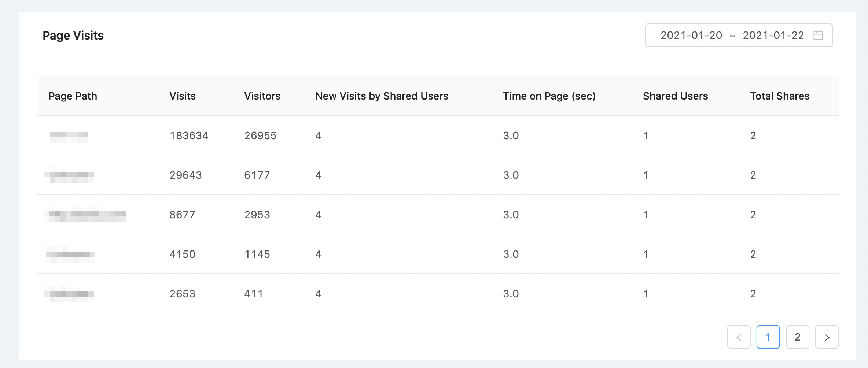Edit the end date 2021-01-22

(x=773, y=35)
